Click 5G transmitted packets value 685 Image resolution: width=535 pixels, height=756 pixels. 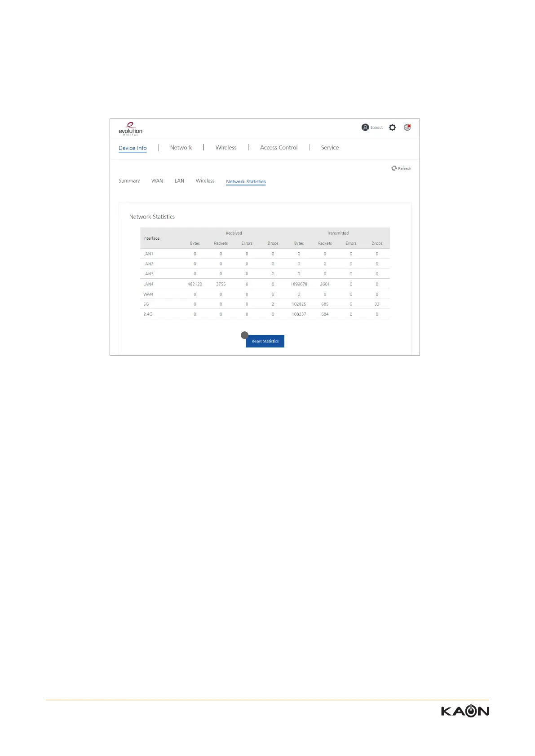pos(325,304)
